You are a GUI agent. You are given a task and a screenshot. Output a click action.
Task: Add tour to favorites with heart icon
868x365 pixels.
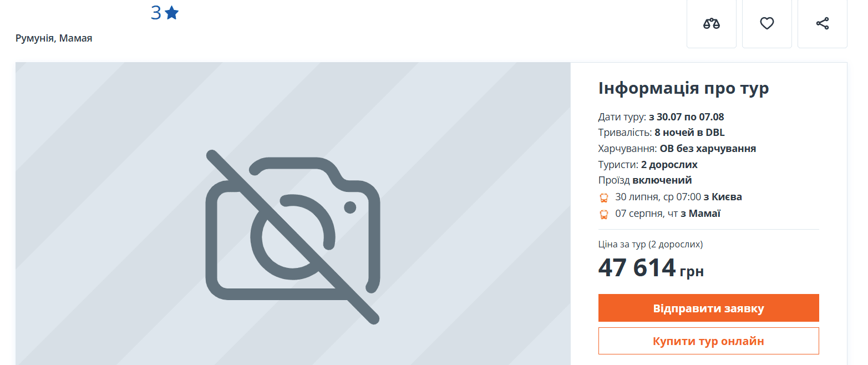click(x=767, y=23)
